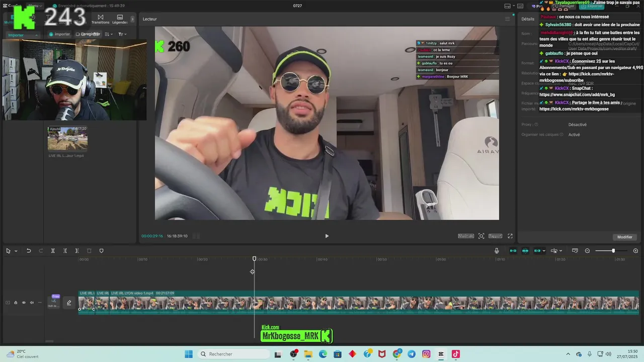Toggle main track display icon
The width and height of the screenshot is (644, 362).
(x=8, y=303)
